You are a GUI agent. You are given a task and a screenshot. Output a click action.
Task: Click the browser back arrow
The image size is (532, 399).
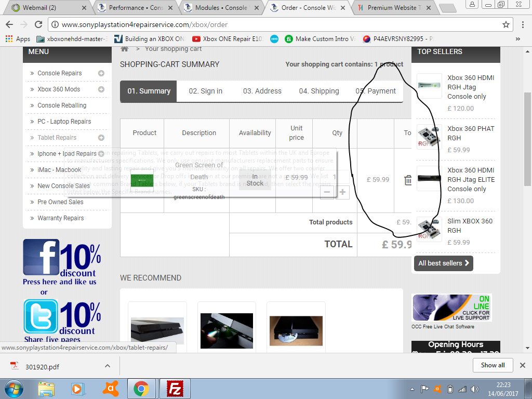click(9, 24)
